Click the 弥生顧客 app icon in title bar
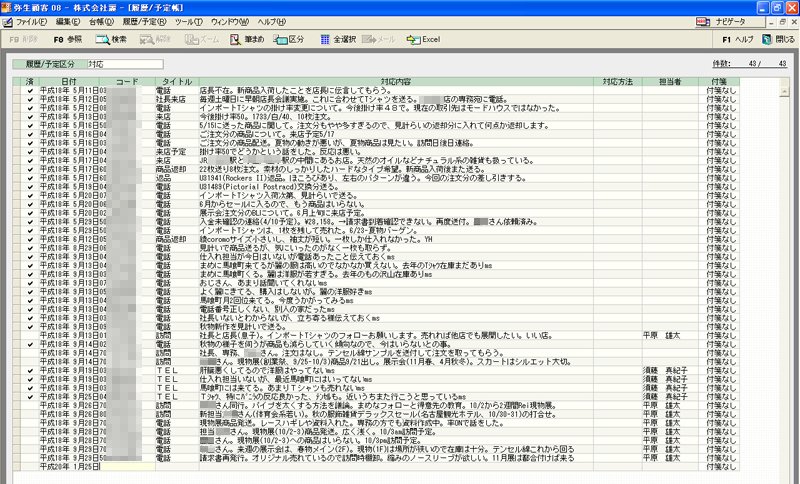 6,8
